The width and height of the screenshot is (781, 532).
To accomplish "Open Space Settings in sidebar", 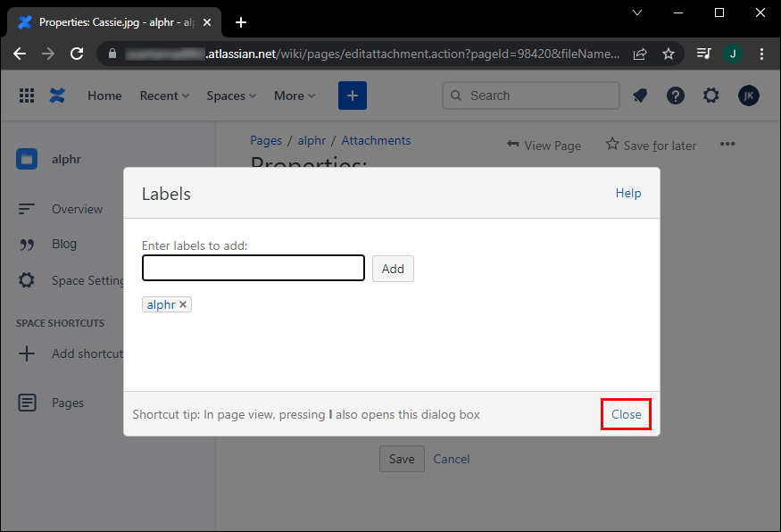I will pyautogui.click(x=87, y=281).
